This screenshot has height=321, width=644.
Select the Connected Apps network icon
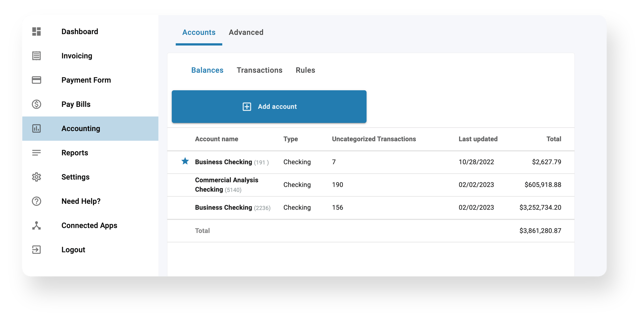point(36,225)
